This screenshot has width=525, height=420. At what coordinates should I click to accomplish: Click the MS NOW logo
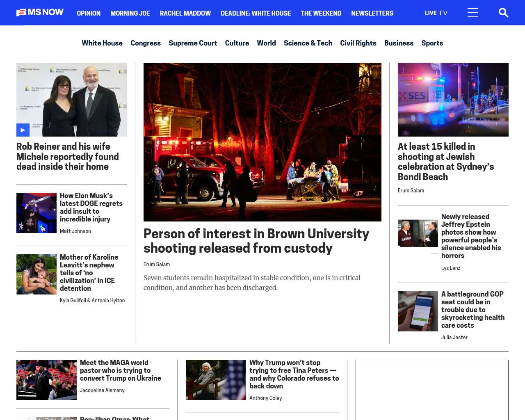click(x=40, y=13)
